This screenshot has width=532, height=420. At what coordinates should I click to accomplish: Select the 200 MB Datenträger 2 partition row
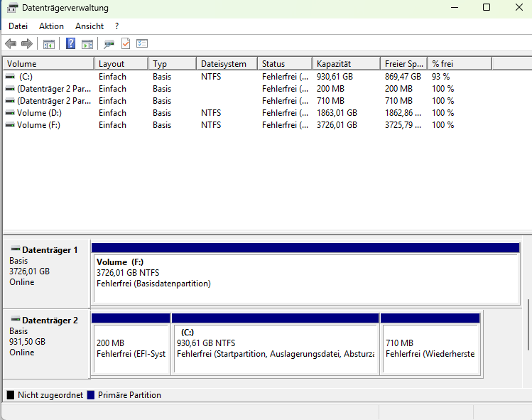[248, 89]
